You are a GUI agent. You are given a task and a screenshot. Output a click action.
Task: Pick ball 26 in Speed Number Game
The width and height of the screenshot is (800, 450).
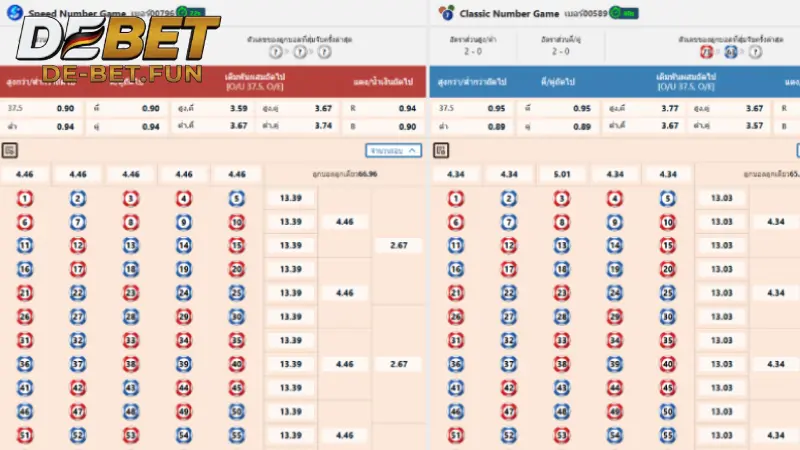click(x=24, y=316)
